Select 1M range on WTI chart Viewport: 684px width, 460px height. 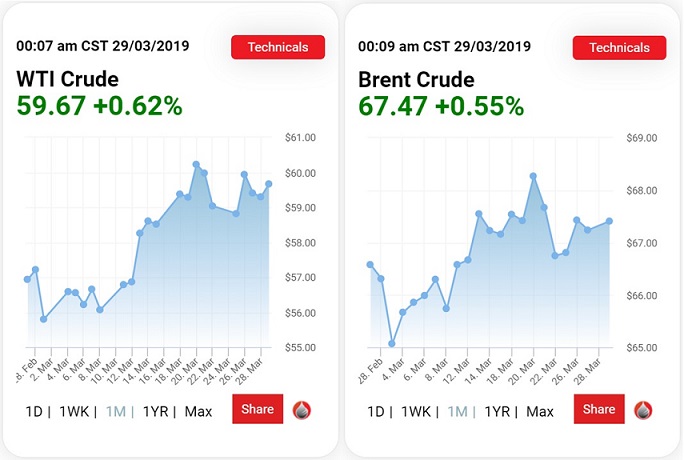tap(117, 411)
